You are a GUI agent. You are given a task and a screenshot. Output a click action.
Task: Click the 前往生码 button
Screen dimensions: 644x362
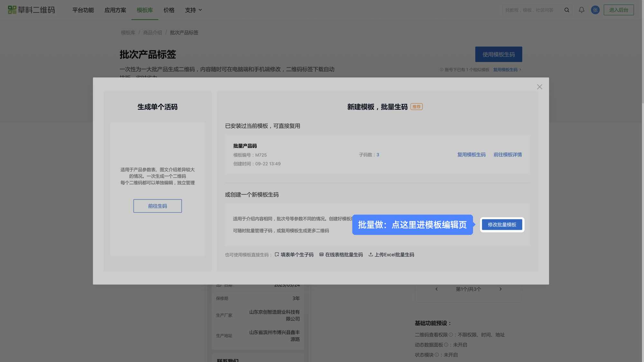157,206
